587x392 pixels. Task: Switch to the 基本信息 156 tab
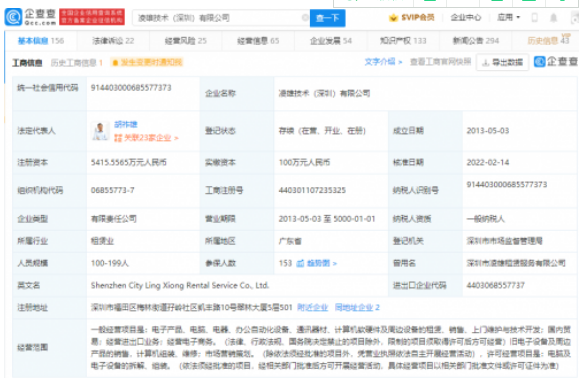(41, 41)
